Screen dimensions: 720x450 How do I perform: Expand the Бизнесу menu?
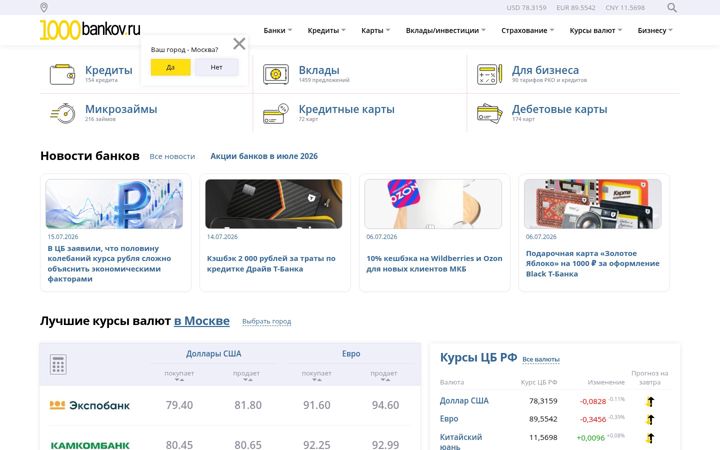(655, 30)
